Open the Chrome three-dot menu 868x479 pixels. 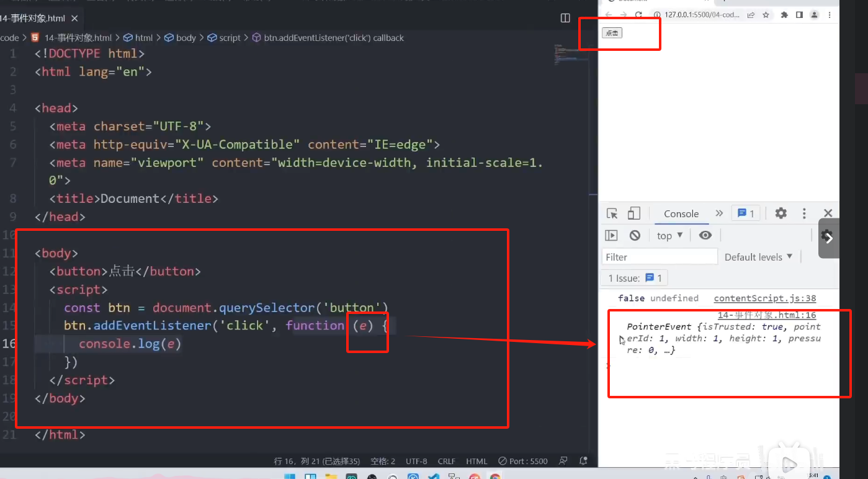point(830,15)
